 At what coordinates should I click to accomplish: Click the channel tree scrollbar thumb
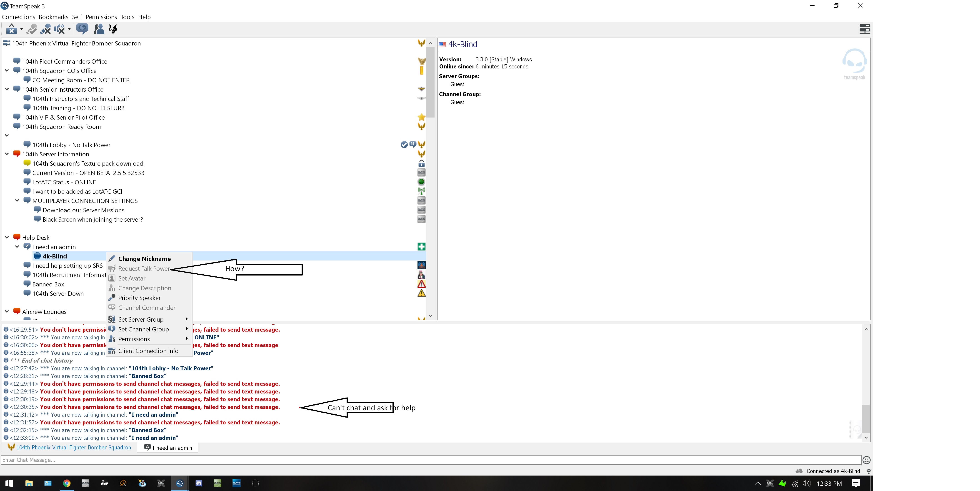pos(430,82)
